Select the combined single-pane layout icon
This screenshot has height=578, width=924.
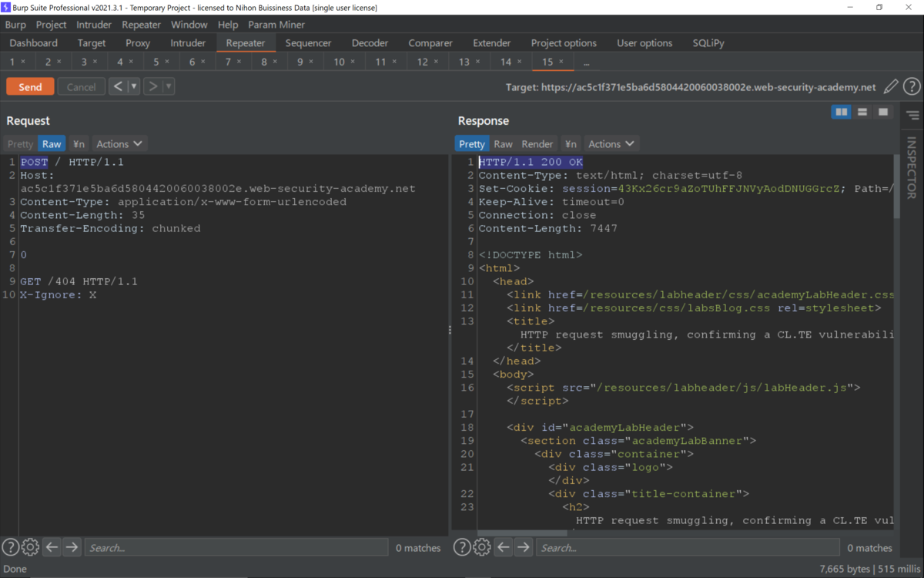pos(883,113)
